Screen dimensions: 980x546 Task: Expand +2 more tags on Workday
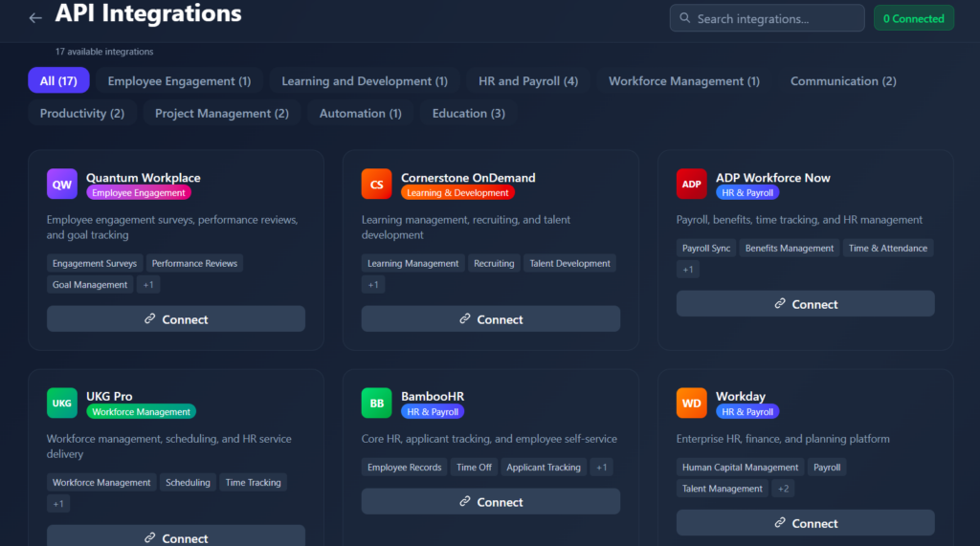pos(783,489)
